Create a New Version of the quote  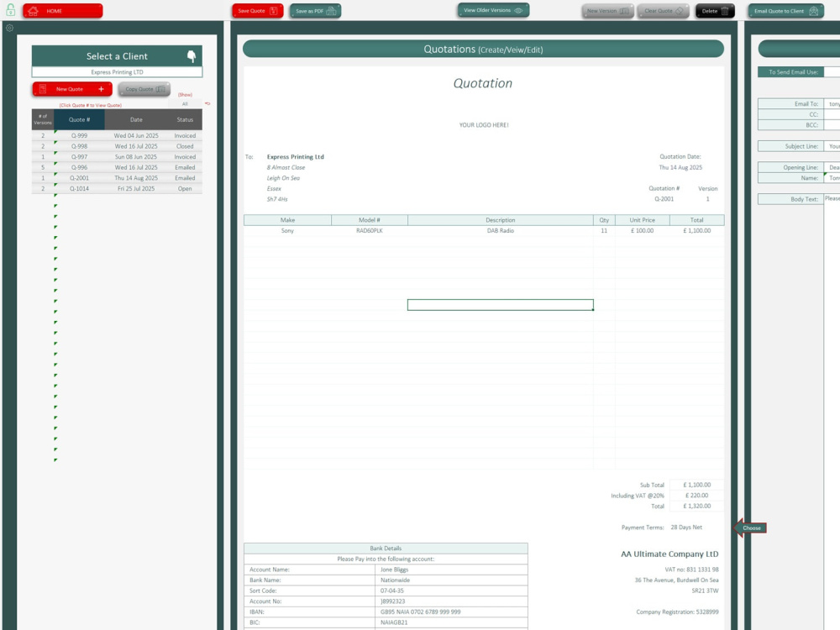pyautogui.click(x=607, y=11)
